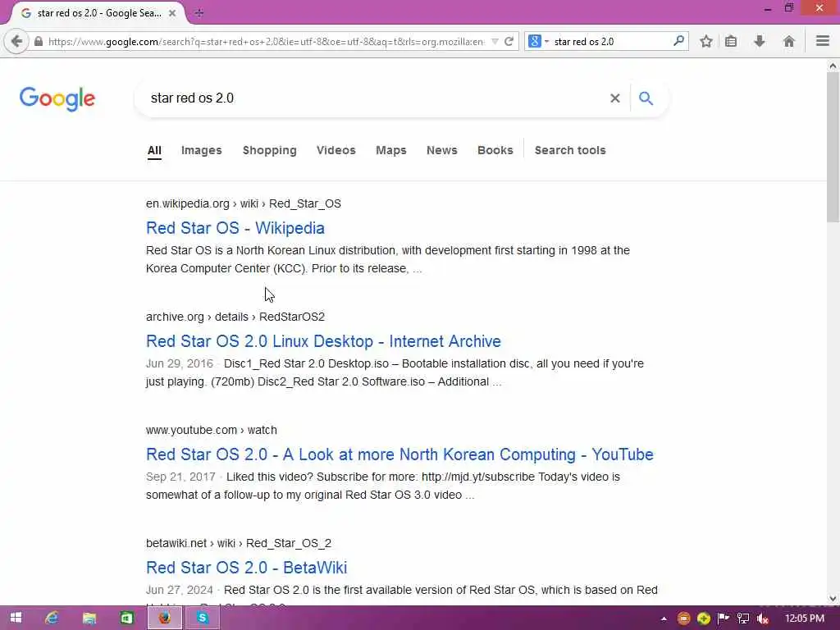Open File Explorer from the taskbar

(x=89, y=618)
